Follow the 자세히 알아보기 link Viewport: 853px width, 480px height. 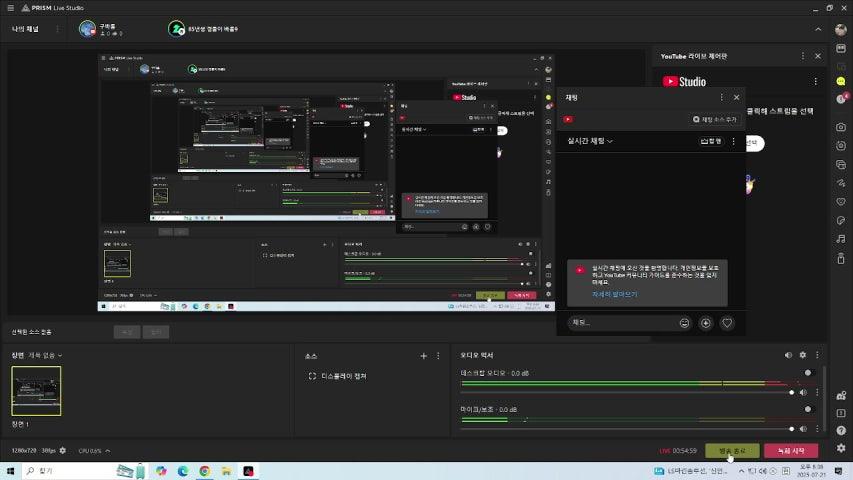(614, 294)
